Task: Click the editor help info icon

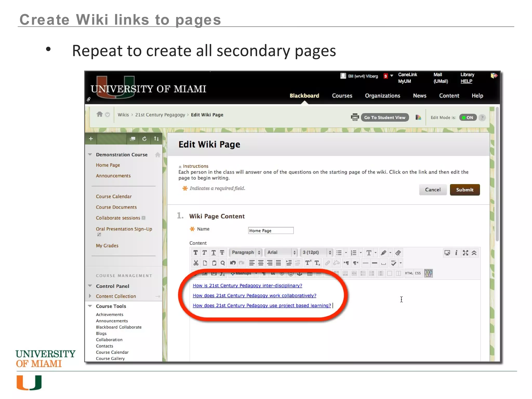Action: [x=456, y=253]
